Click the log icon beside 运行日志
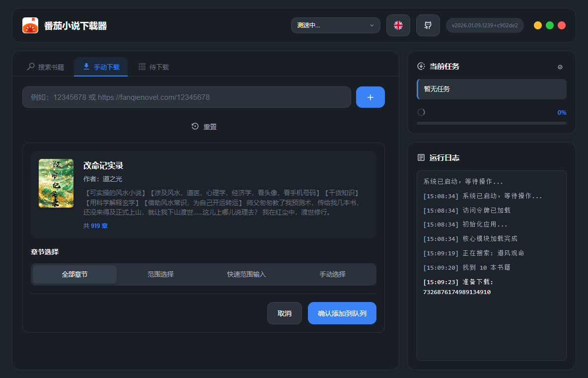 421,157
